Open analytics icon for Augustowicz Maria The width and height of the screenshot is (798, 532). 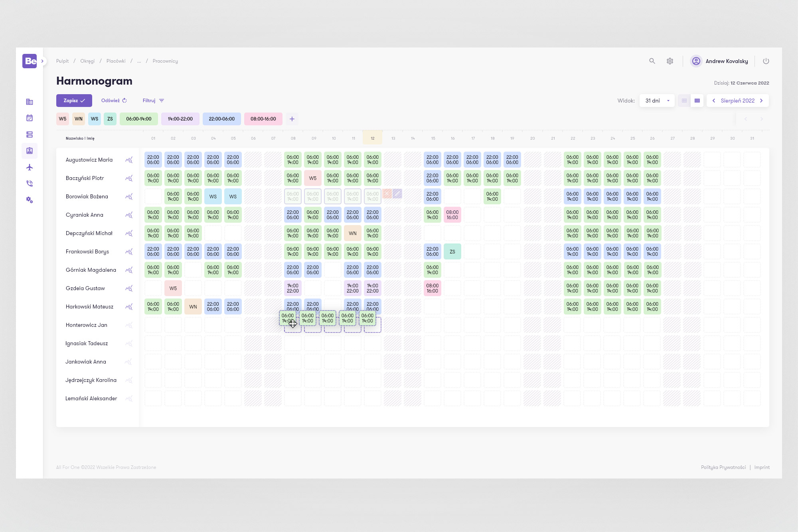tap(129, 160)
